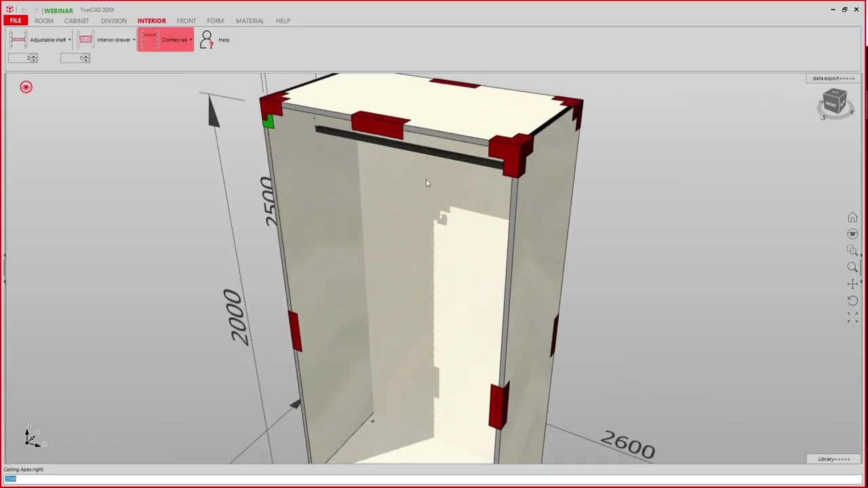Click the drawer count field showing 1
868x488 pixels.
coord(72,58)
